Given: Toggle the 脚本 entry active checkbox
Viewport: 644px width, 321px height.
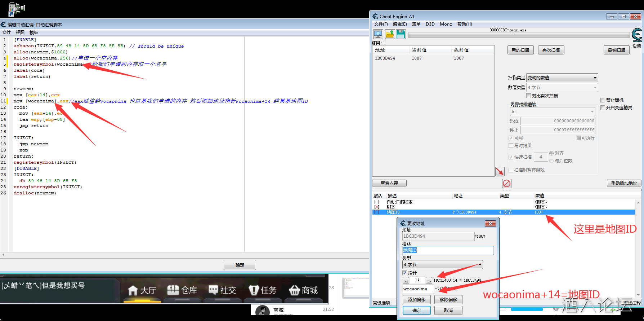Looking at the screenshot, I should (x=377, y=207).
